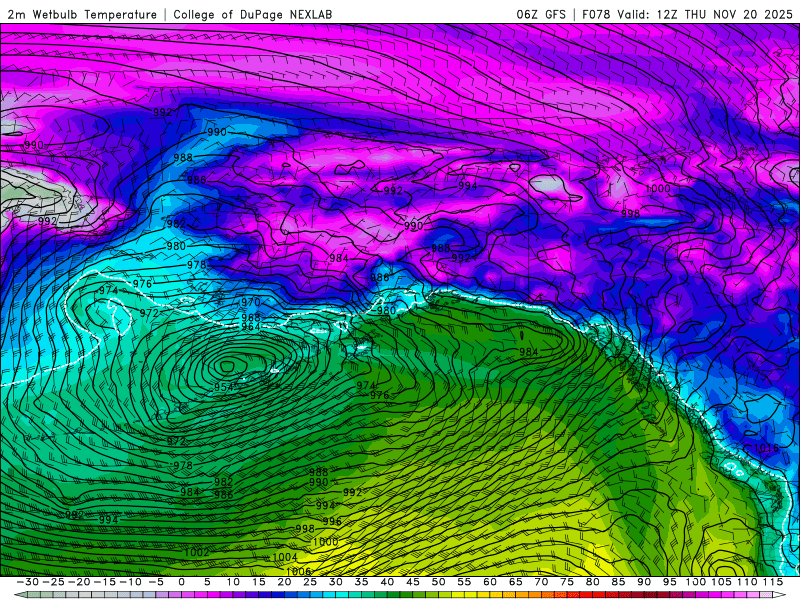Click the 65 color scale tick label

click(515, 582)
